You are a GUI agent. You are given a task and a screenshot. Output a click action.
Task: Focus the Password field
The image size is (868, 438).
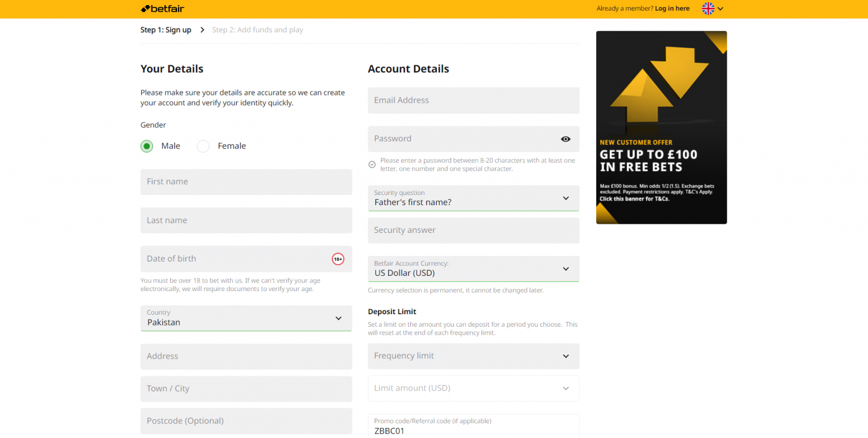click(474, 139)
